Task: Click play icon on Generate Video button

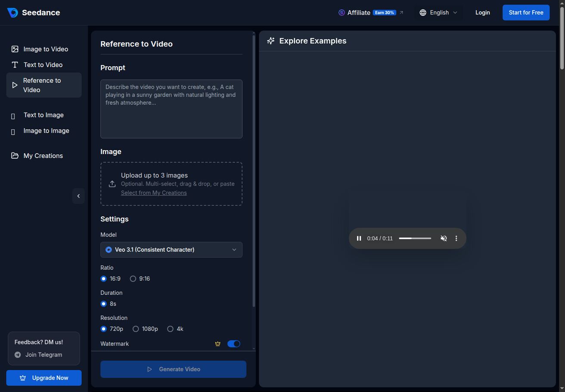Action: click(x=149, y=369)
